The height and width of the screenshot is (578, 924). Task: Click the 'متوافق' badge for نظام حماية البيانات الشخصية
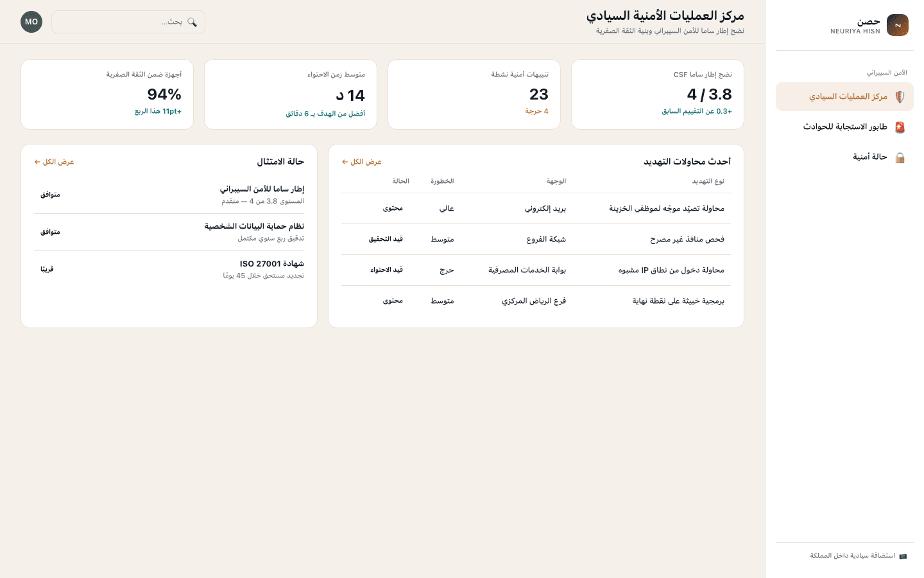50,232
